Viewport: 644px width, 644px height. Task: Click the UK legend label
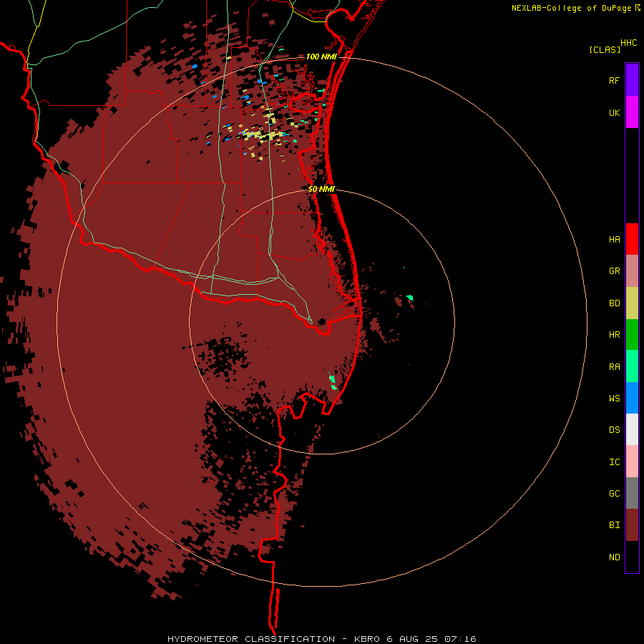pyautogui.click(x=614, y=113)
